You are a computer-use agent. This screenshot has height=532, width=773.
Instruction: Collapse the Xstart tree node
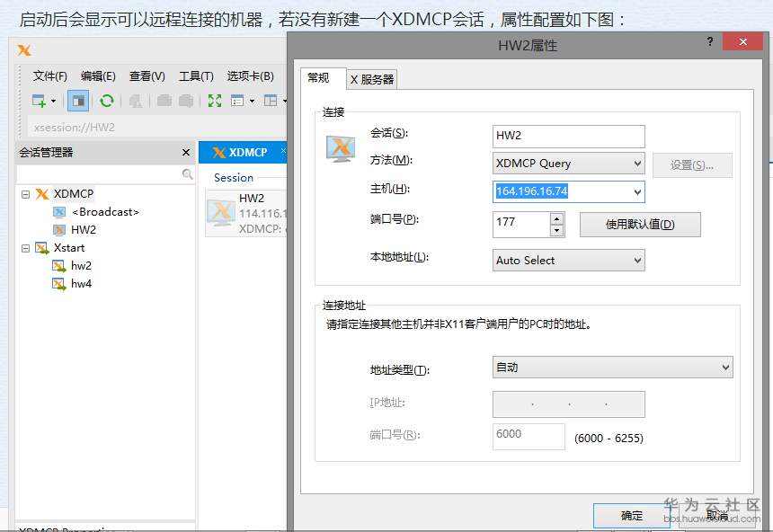click(x=26, y=248)
